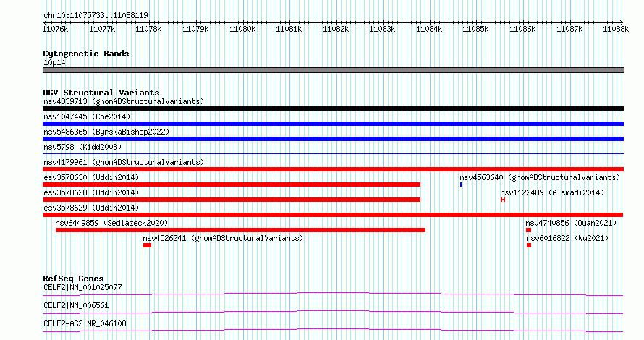Click the 11076k ruler position
Screen dimensions: 644x340
click(x=56, y=29)
